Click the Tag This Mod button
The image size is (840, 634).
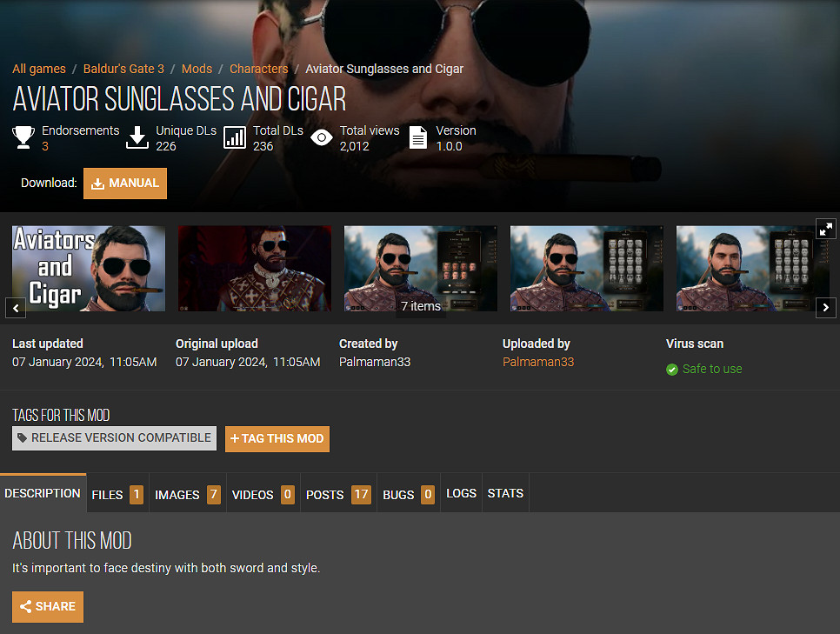277,438
